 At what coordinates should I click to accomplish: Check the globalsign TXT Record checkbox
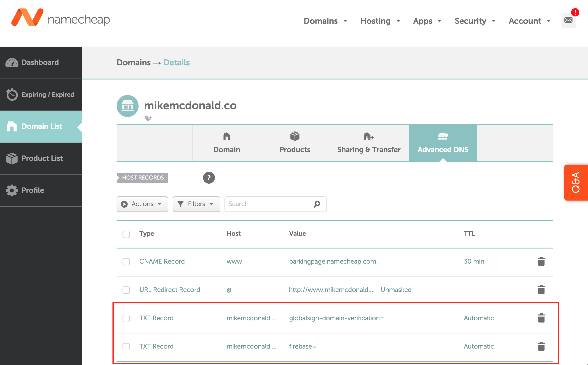[x=126, y=318]
